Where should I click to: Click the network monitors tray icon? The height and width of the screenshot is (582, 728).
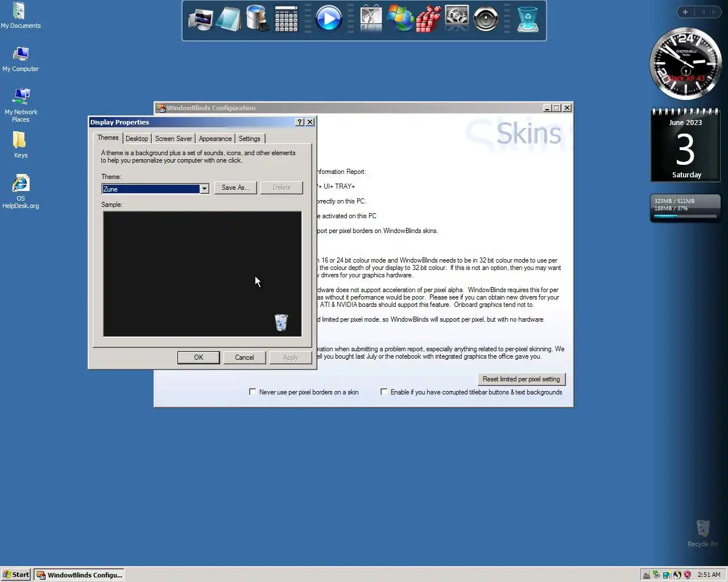pyautogui.click(x=667, y=575)
